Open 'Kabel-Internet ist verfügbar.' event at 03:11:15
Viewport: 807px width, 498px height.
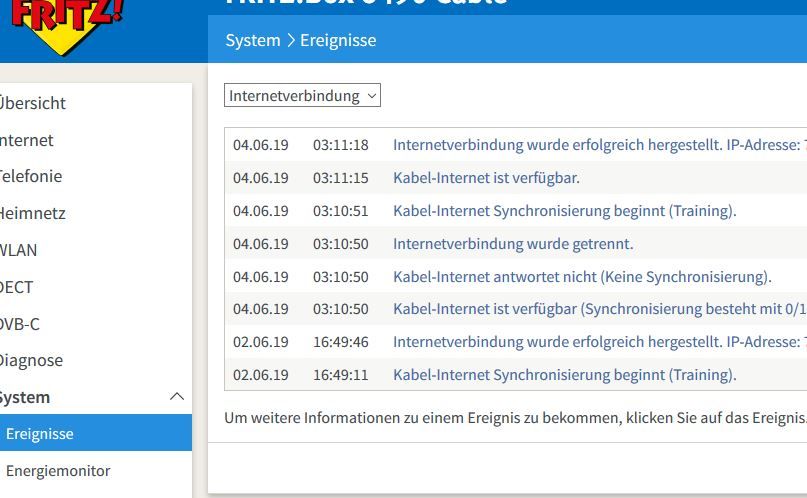pos(486,178)
